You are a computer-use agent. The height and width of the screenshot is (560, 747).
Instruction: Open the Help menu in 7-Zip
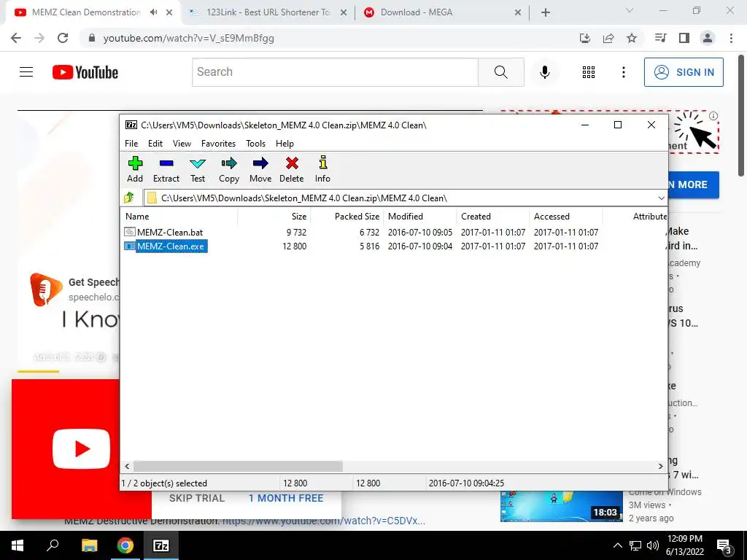coord(285,144)
